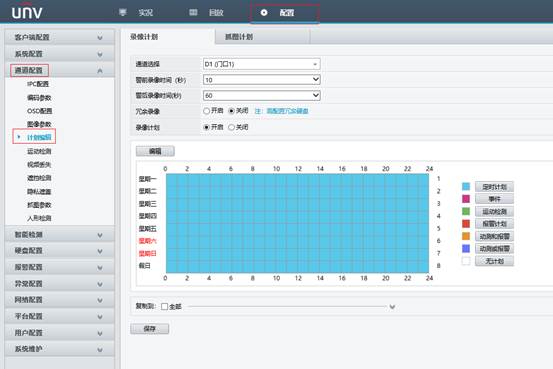Expand the 网络配置 section

[x=60, y=300]
